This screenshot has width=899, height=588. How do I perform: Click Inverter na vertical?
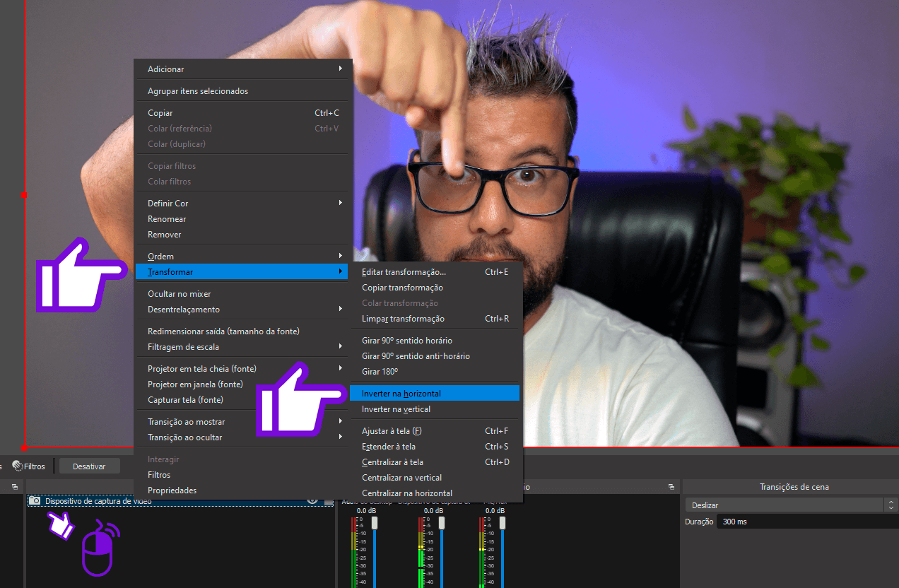(435, 409)
